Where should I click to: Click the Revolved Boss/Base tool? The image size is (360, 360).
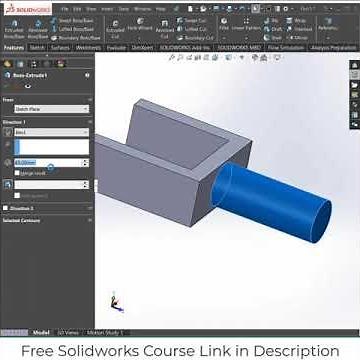point(38,29)
